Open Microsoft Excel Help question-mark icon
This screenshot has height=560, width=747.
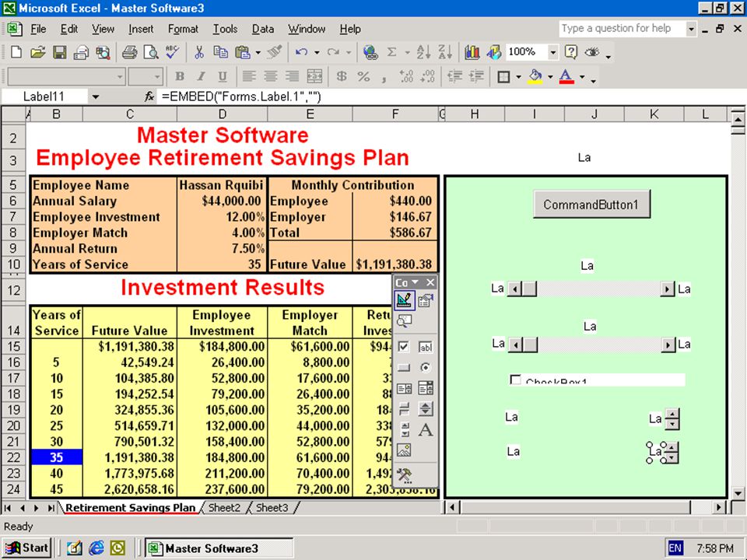pos(570,52)
